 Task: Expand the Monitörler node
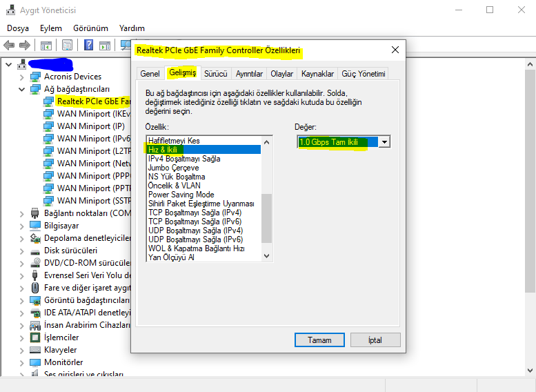tap(22, 362)
